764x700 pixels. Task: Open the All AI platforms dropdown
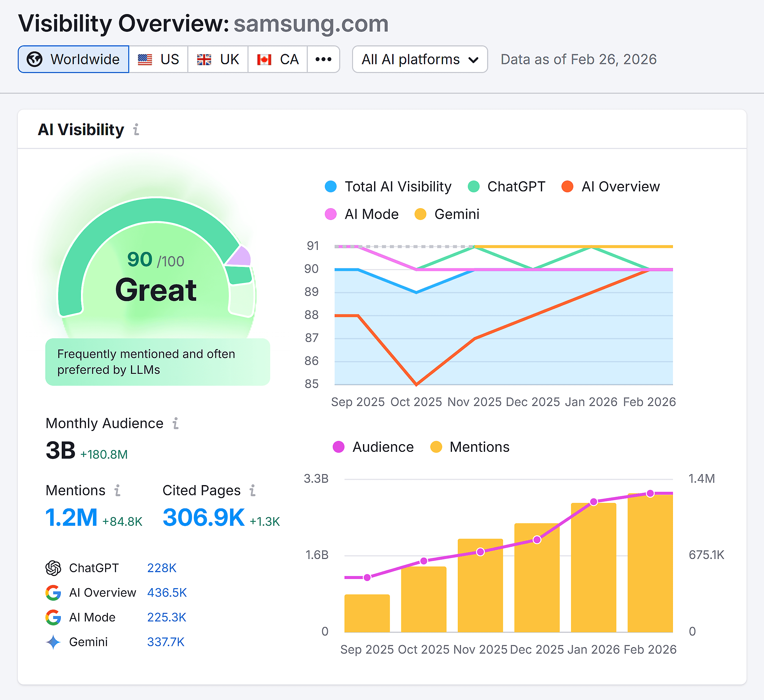click(420, 60)
